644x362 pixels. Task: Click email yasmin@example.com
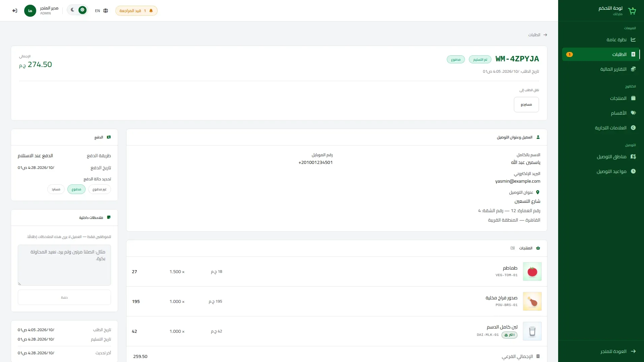click(518, 181)
